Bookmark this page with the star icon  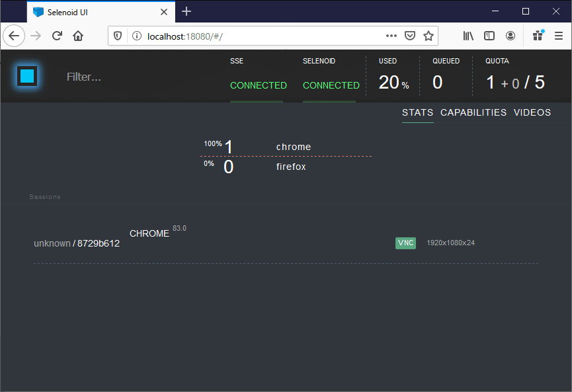click(x=429, y=36)
